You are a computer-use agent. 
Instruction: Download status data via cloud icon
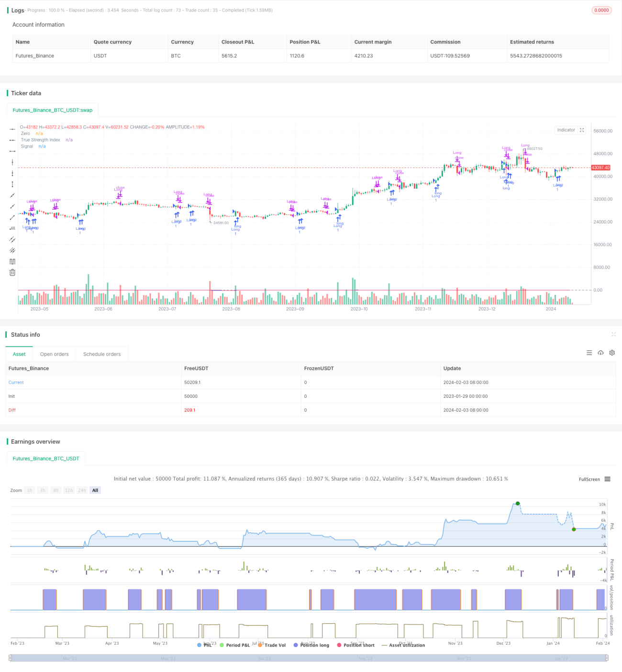[x=600, y=353]
